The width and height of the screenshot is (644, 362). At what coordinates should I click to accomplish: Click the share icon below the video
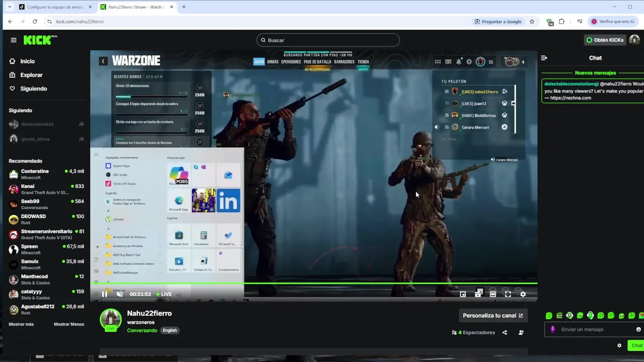click(505, 332)
